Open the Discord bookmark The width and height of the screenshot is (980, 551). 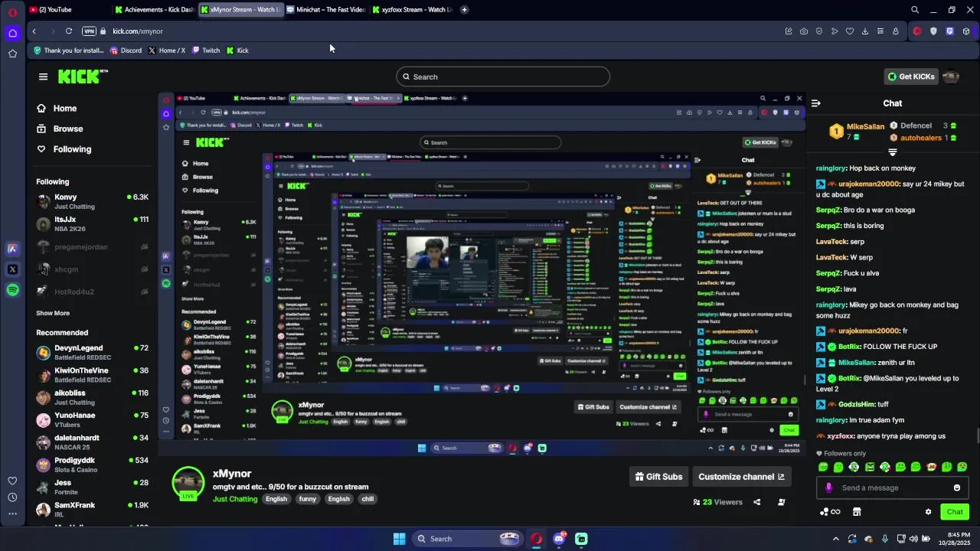(x=126, y=51)
